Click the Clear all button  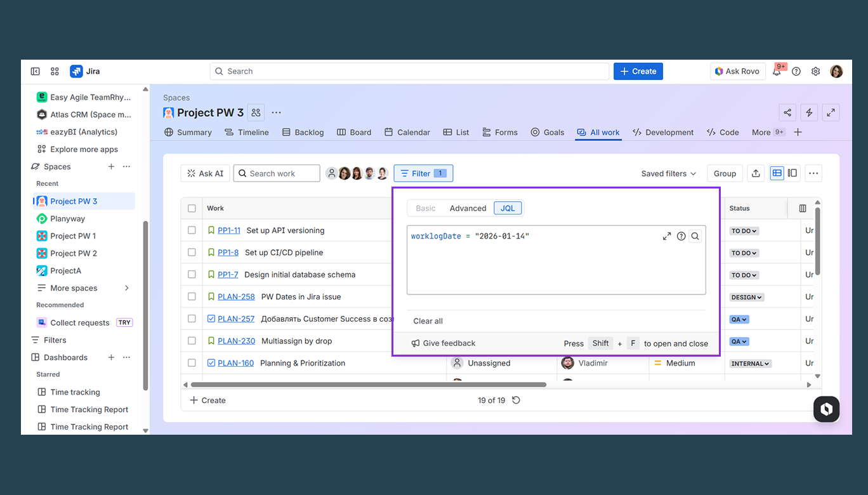coord(427,320)
